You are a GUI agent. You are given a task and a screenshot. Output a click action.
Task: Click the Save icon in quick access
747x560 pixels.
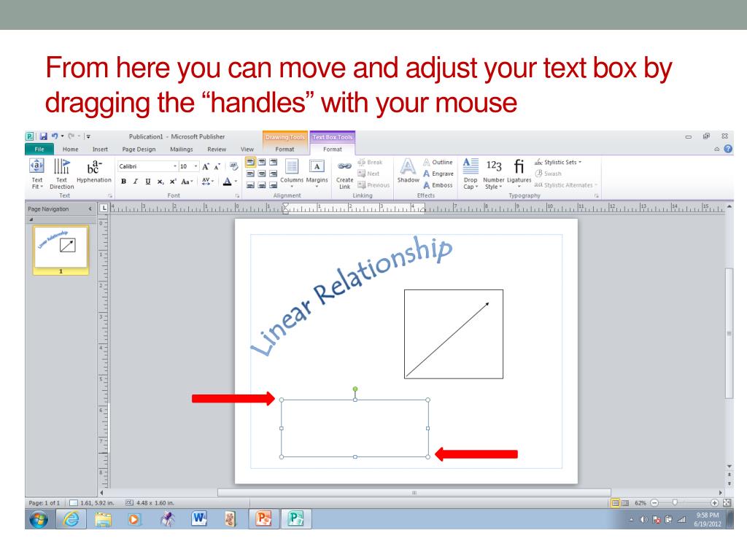coord(43,136)
